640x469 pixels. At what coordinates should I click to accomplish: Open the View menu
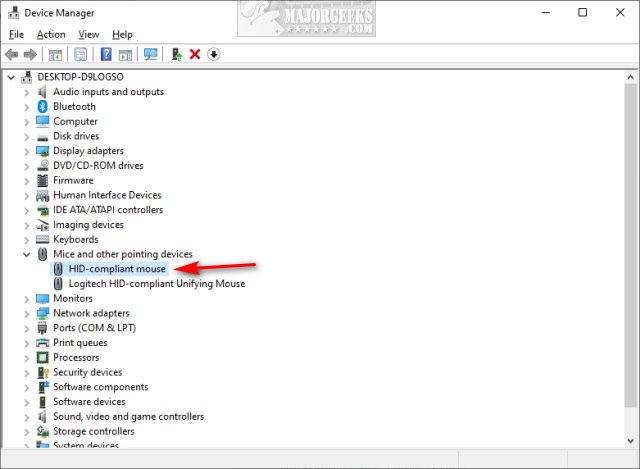89,35
